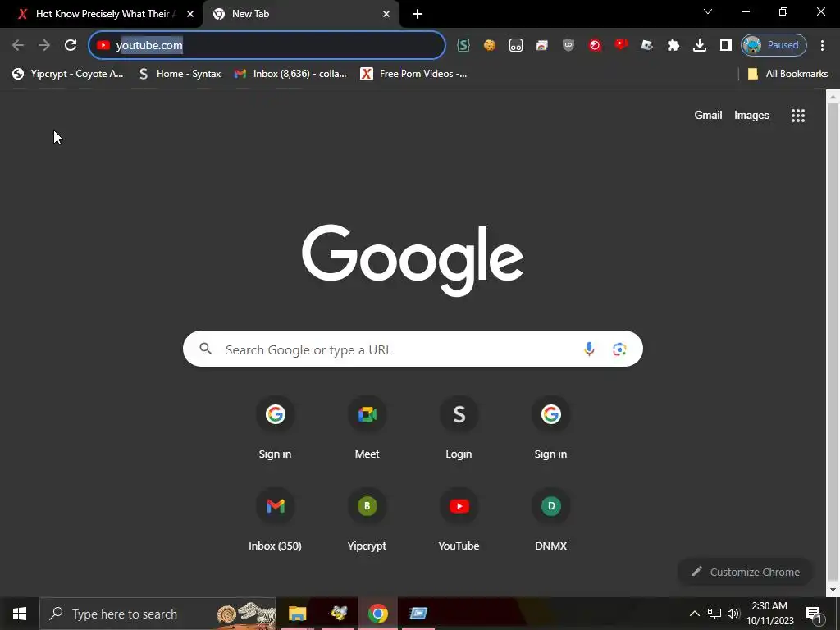Click the taskbar volume speaker icon
Screen dimensions: 840x630
[733, 614]
